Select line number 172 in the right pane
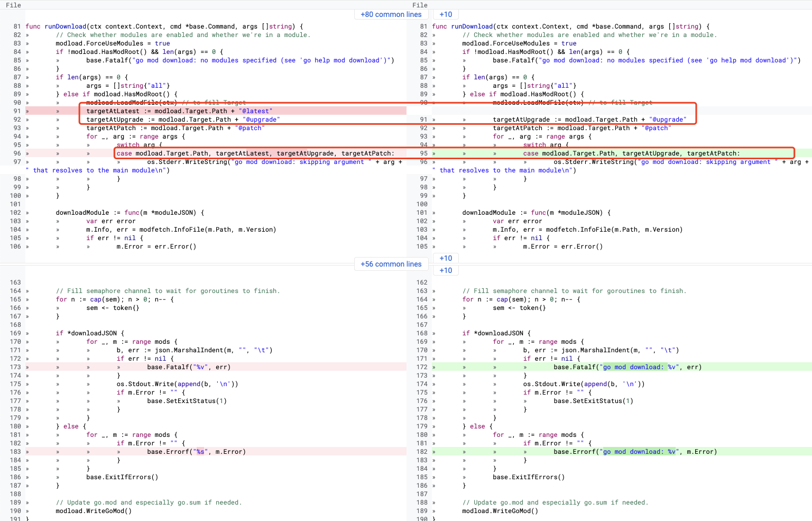 [422, 367]
